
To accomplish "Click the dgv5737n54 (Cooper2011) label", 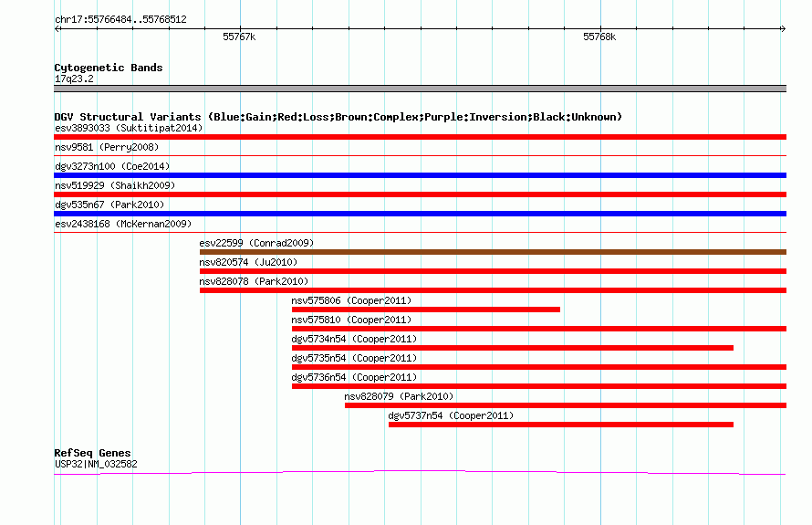I will [451, 415].
